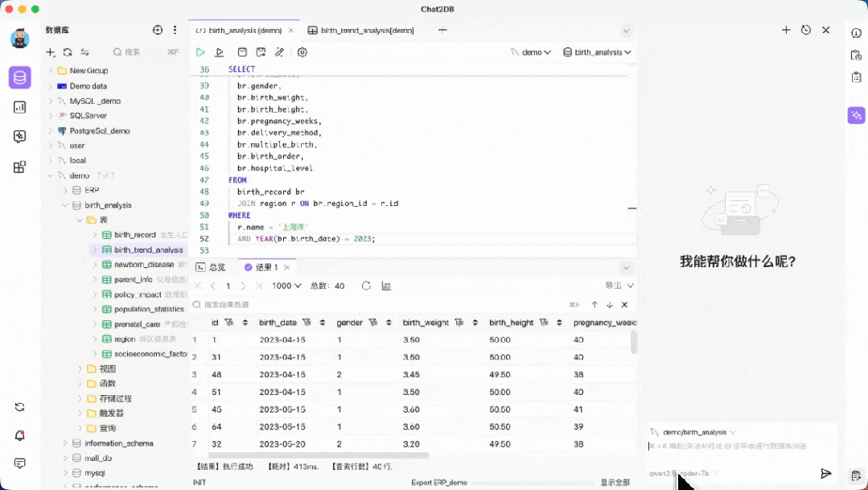Run the SQL query

pos(200,52)
